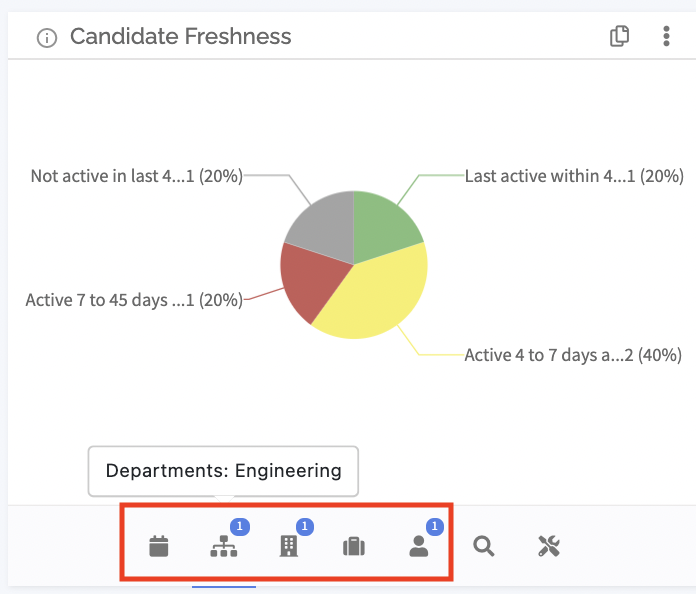Open the briefcase jobs filter
Viewport: 696px width, 594px height.
coord(354,546)
